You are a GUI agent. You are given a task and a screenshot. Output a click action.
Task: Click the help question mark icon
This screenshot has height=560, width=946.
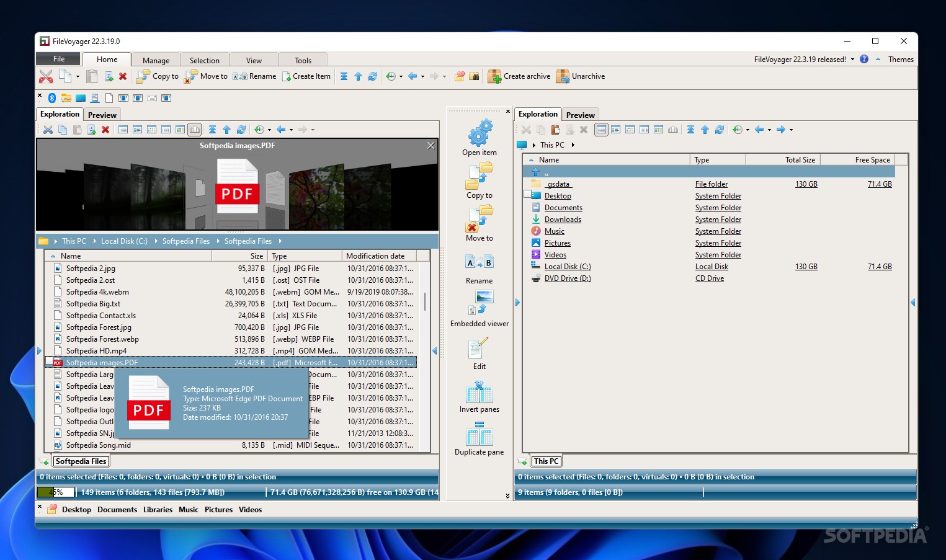click(864, 60)
